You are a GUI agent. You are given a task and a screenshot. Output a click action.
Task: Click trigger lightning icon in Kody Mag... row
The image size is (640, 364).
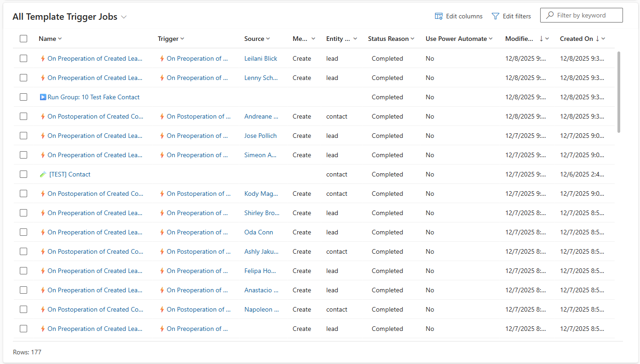pos(162,193)
